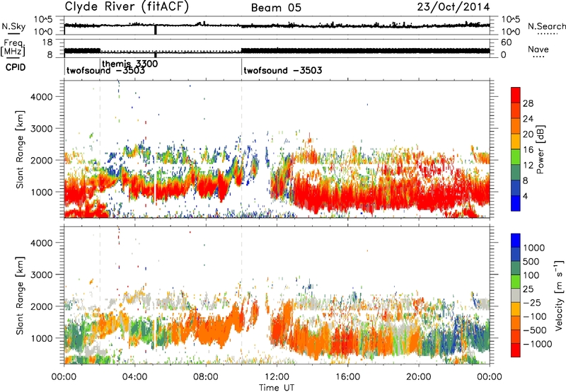
Task: Click the "Power [dB]" color bar title
Action: [x=540, y=149]
